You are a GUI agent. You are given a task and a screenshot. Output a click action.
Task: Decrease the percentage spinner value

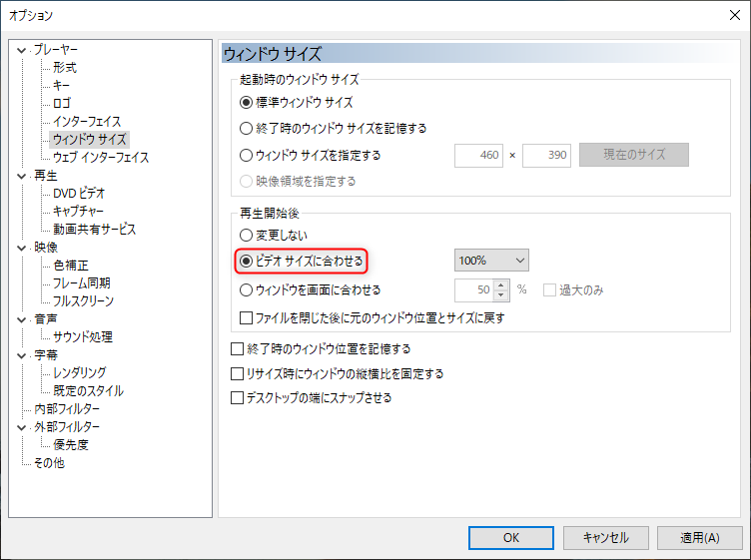(x=501, y=294)
